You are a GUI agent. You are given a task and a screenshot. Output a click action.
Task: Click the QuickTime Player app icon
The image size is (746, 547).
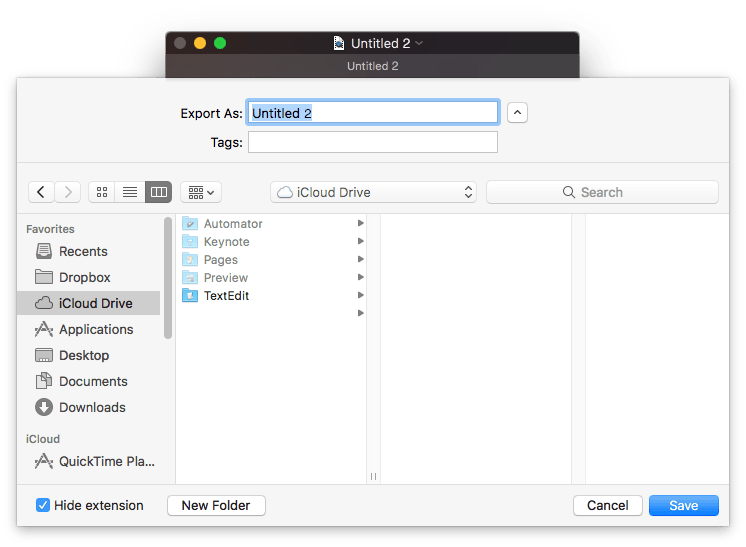coord(44,461)
